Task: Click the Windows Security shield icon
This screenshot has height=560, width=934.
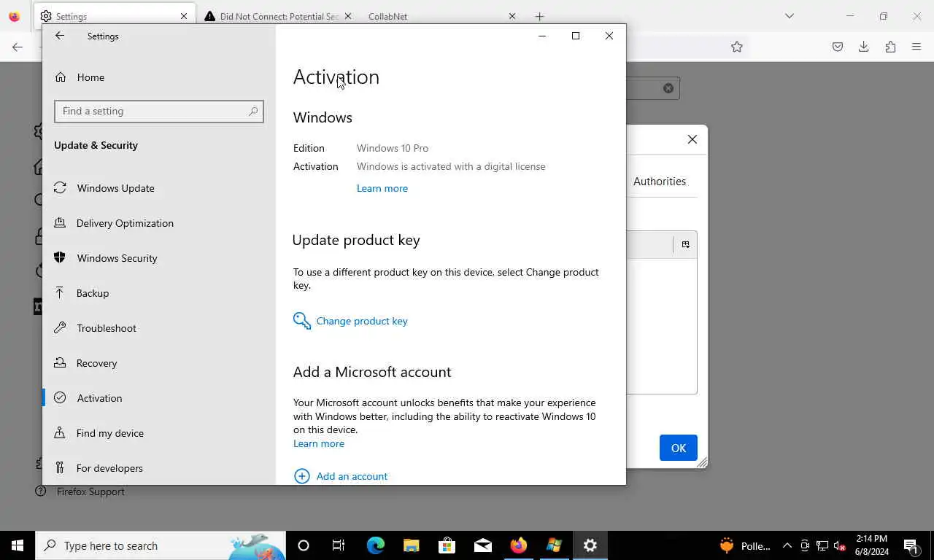Action: pos(61,258)
